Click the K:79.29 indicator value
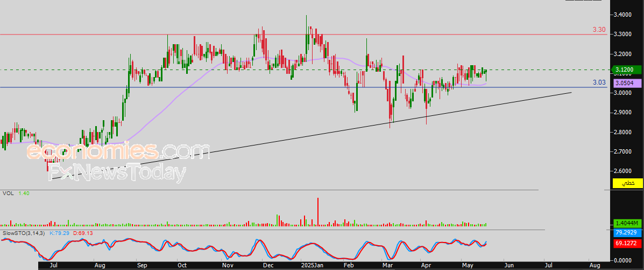Viewport: 644px width, 270px height. point(59,233)
